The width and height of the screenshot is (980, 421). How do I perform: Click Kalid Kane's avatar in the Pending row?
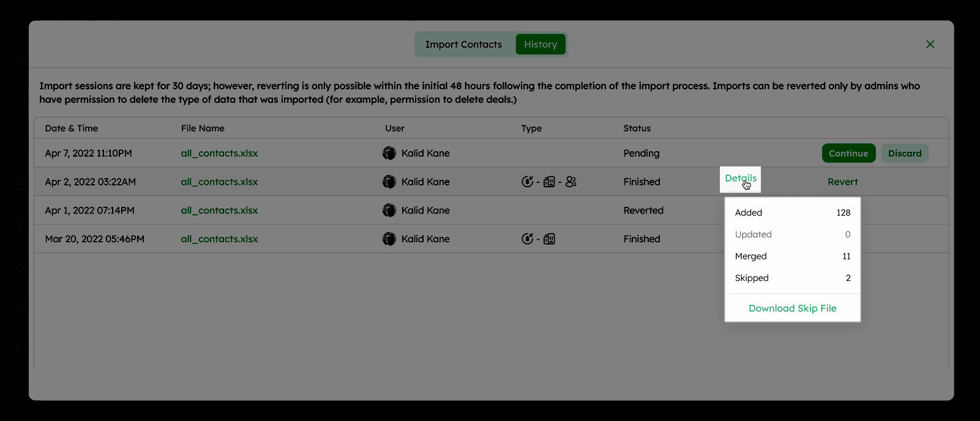389,153
